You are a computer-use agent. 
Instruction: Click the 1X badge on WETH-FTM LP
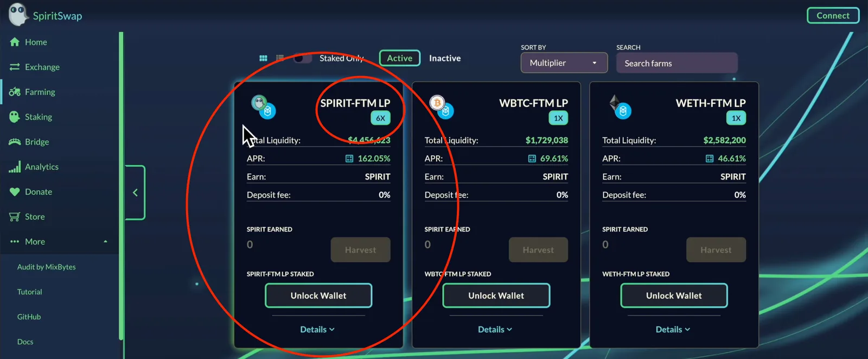pos(736,118)
